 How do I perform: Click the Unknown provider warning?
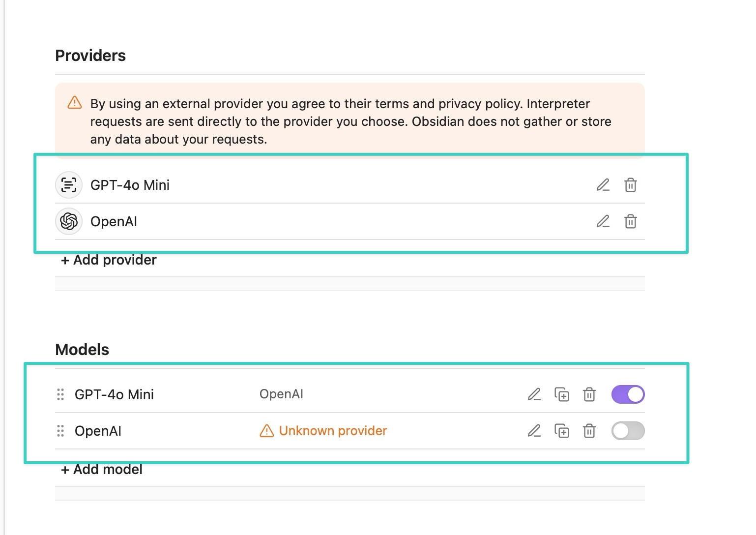pyautogui.click(x=323, y=431)
